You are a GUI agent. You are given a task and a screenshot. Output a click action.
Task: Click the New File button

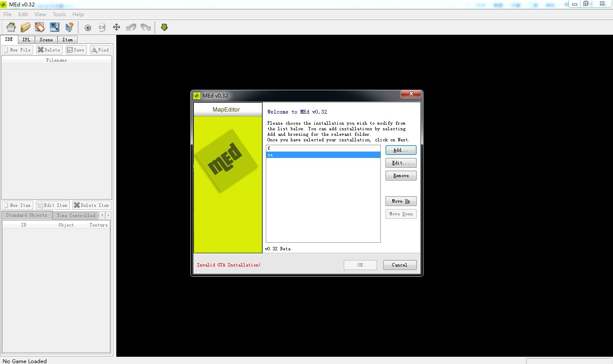click(17, 50)
